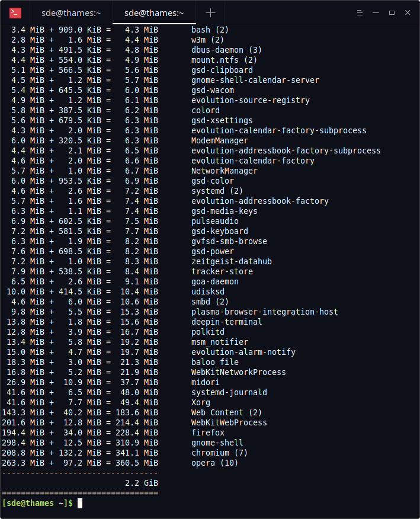Minimize the terminal window
Image resolution: width=420 pixels, height=519 pixels.
[376, 13]
